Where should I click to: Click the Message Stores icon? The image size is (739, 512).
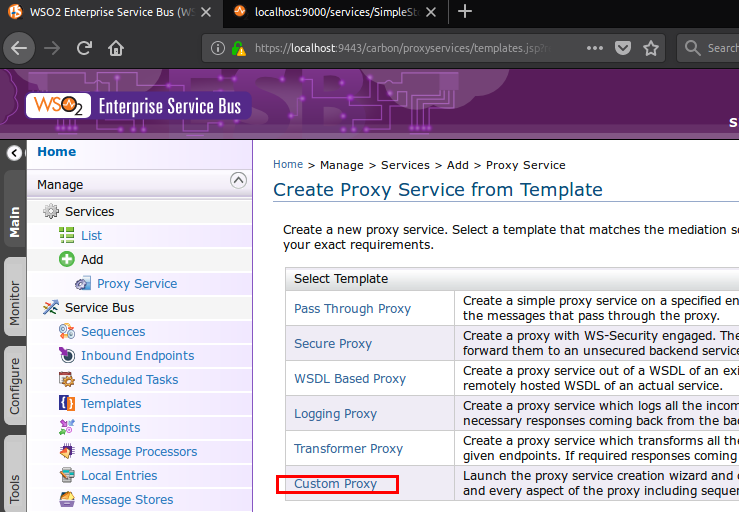pyautogui.click(x=67, y=499)
